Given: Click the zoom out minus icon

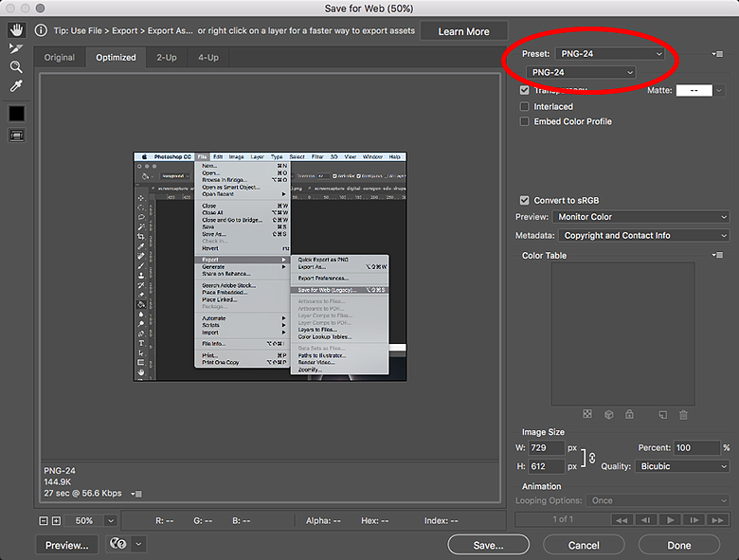Looking at the screenshot, I should (44, 521).
